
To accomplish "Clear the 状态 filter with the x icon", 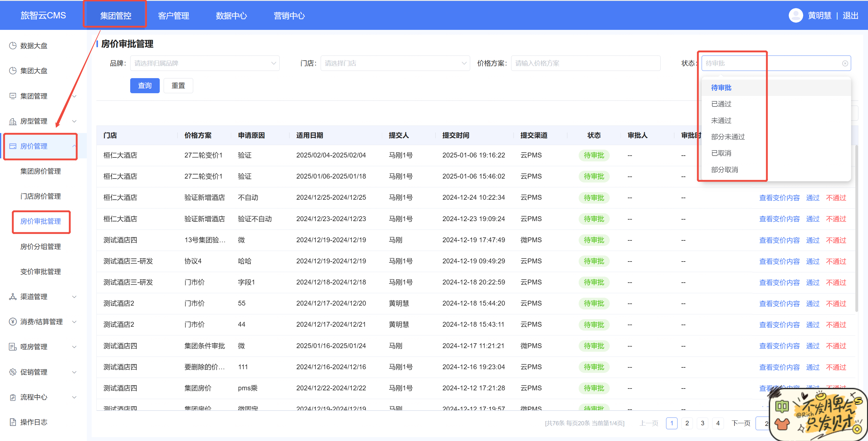I will pyautogui.click(x=845, y=63).
